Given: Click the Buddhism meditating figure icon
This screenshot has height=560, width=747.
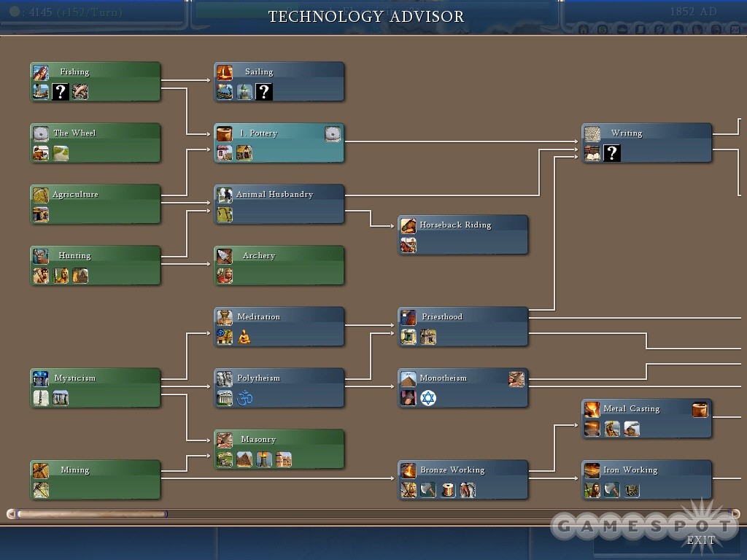Looking at the screenshot, I should pyautogui.click(x=244, y=337).
